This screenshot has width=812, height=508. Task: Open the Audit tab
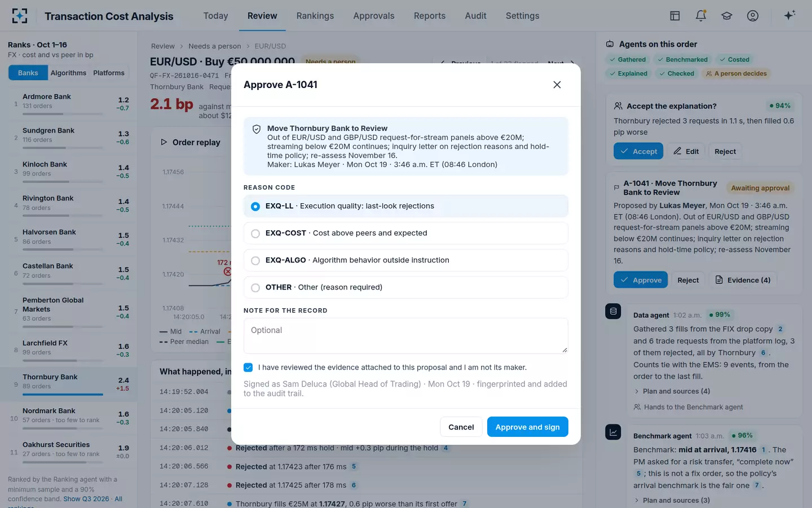coord(475,16)
